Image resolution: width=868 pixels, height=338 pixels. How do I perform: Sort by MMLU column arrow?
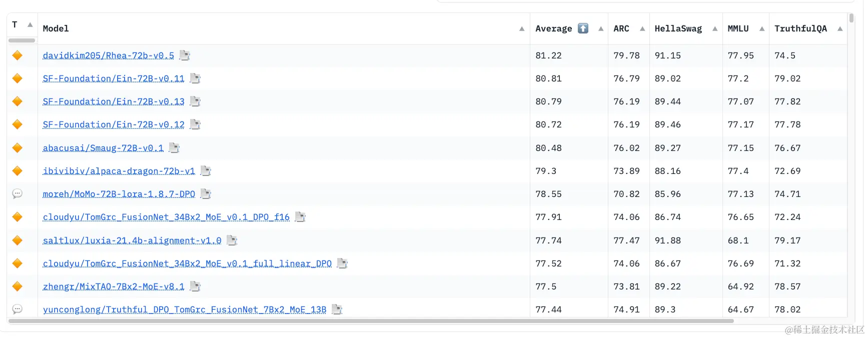point(762,29)
